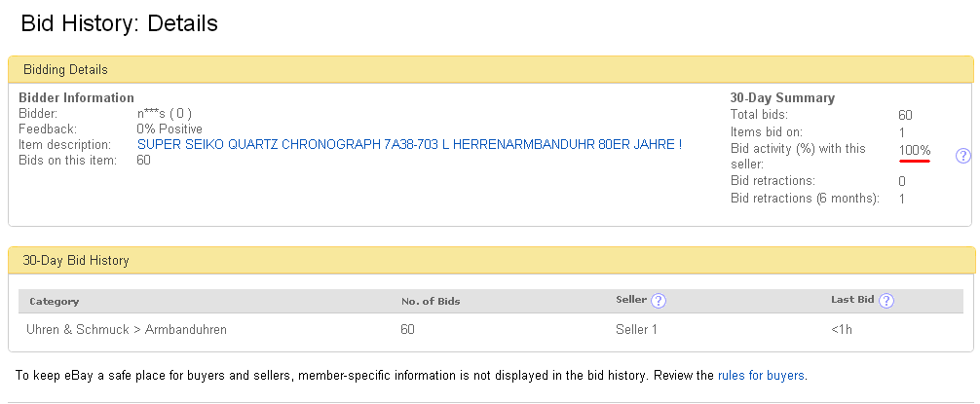Click the Bid History: Details page title
Image resolution: width=980 pixels, height=404 pixels.
click(x=119, y=22)
